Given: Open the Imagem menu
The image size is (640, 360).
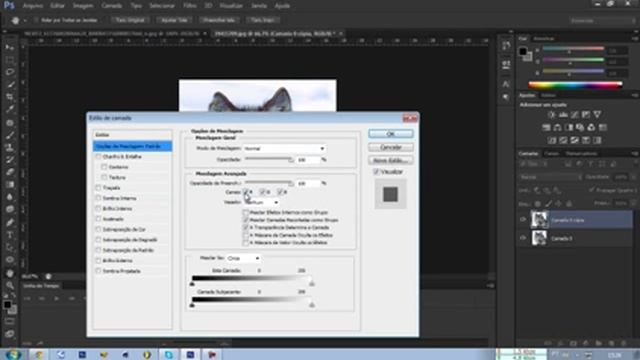Looking at the screenshot, I should tap(83, 6).
